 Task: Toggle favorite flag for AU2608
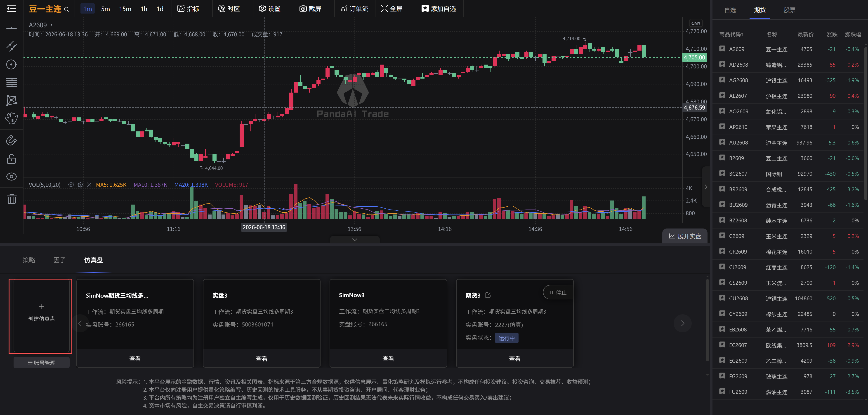722,142
